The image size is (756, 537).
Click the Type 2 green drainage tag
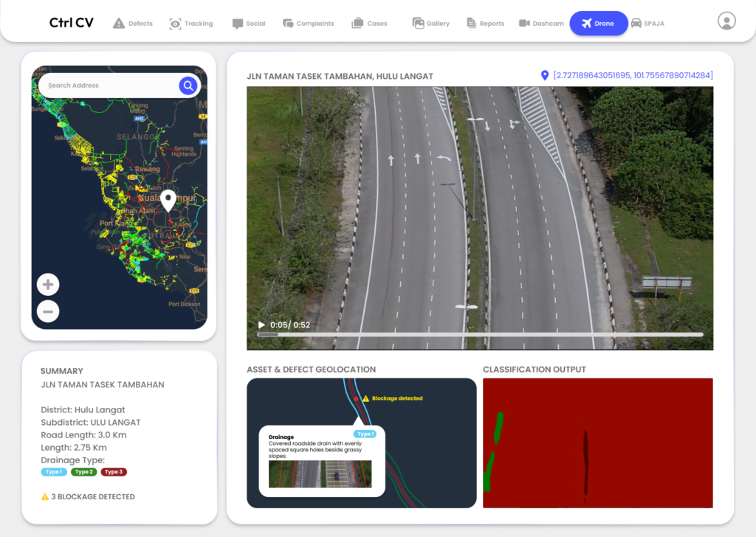pyautogui.click(x=83, y=472)
